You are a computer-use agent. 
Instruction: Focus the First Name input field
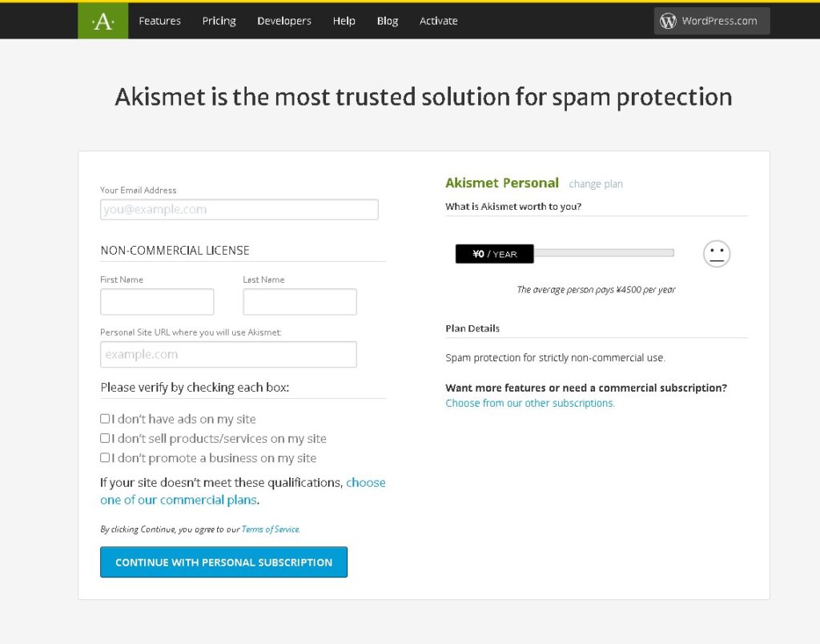pos(157,302)
